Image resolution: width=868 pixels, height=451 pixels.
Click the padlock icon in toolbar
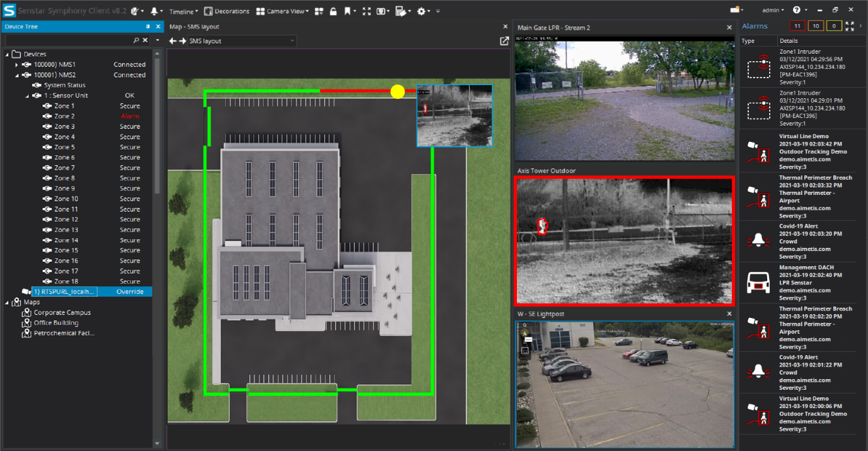333,11
